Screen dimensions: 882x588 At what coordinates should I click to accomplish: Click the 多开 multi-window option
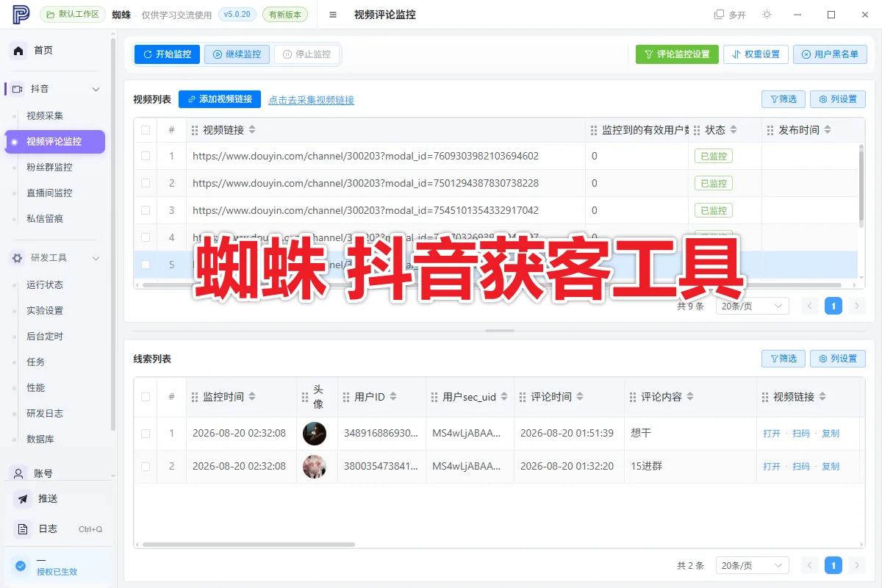[x=730, y=15]
